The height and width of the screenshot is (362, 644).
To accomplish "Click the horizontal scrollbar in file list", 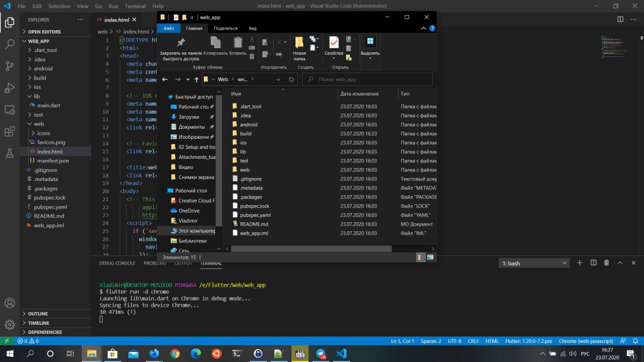I will click(x=311, y=248).
